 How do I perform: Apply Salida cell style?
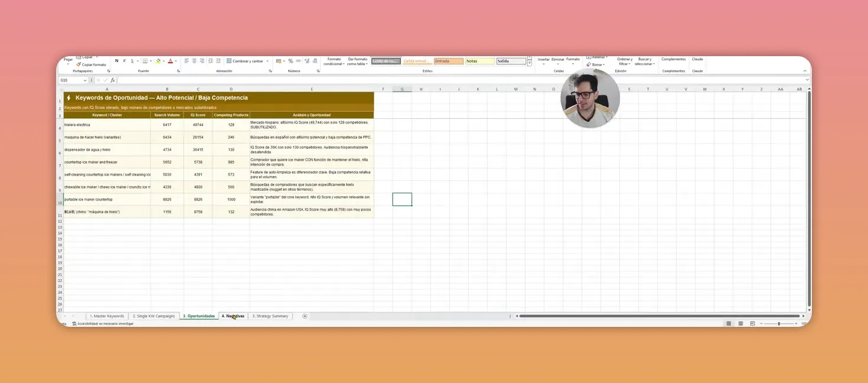[x=511, y=61]
